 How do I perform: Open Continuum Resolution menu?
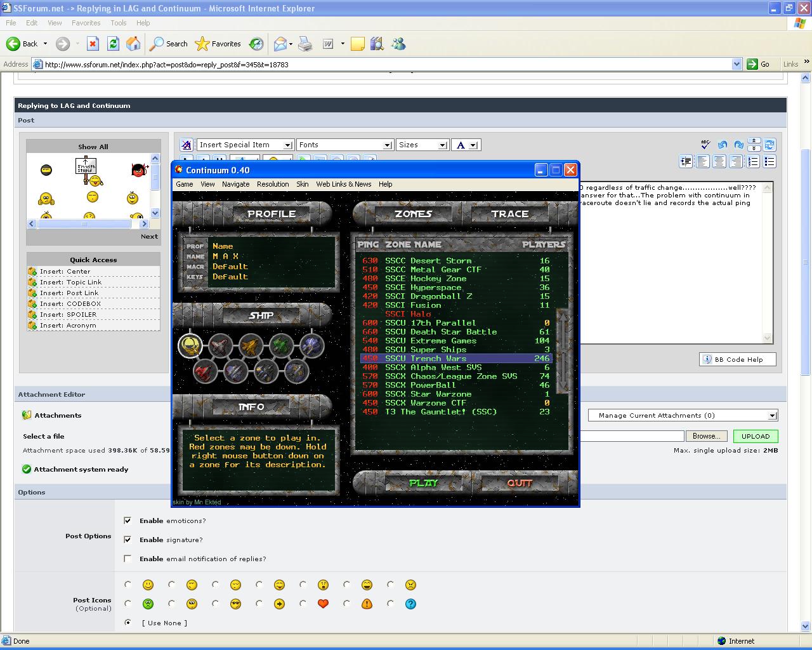[x=273, y=184]
